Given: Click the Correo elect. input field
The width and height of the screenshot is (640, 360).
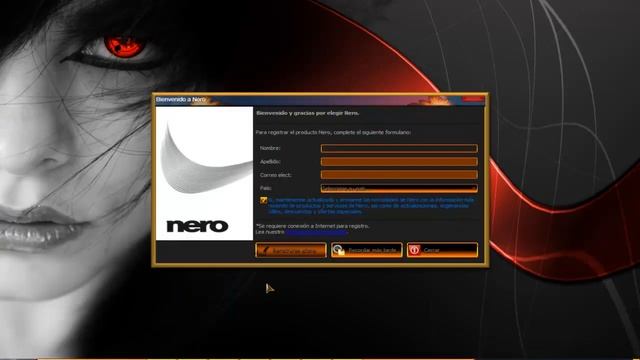Looking at the screenshot, I should pyautogui.click(x=399, y=175).
